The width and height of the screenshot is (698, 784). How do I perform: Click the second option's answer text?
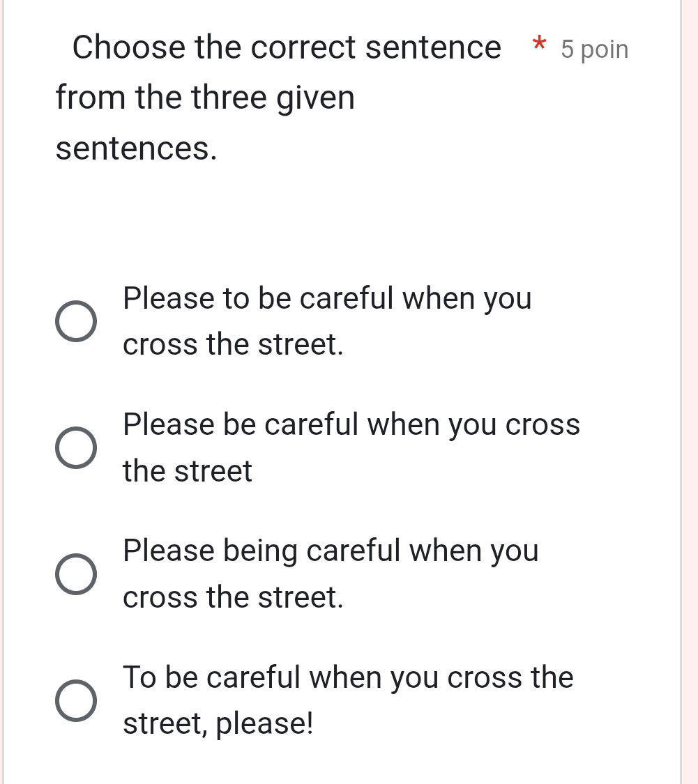351,424
